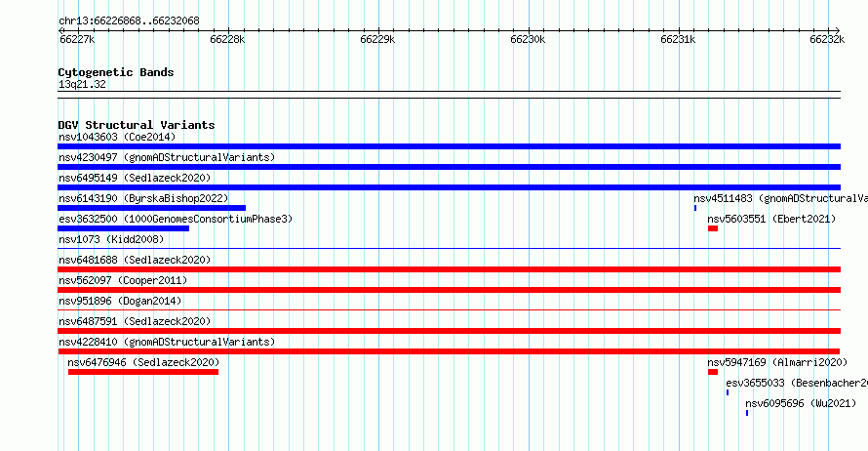The height and width of the screenshot is (451, 868).
Task: Click the small red bar under nsv5947169
Action: point(713,372)
